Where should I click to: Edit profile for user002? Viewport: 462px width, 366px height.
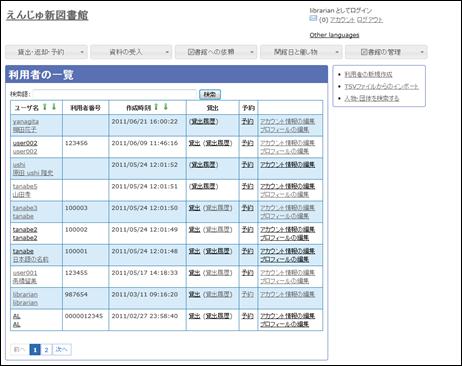tap(284, 151)
